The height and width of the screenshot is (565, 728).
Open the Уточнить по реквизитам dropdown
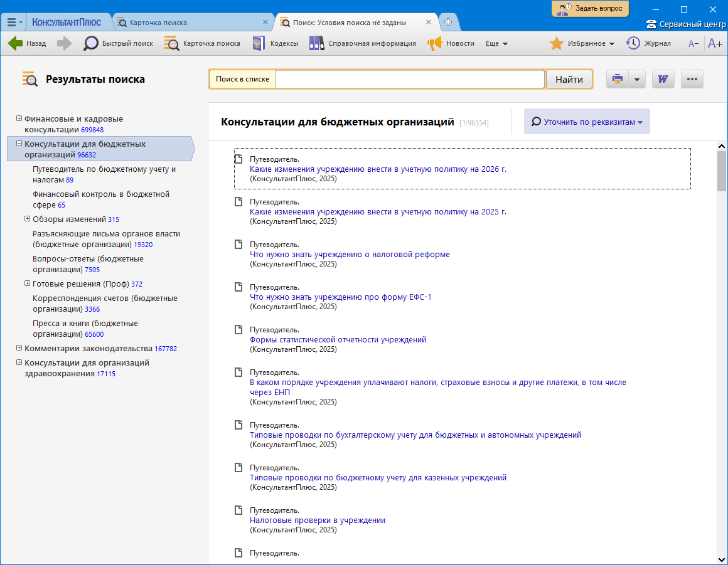click(587, 122)
